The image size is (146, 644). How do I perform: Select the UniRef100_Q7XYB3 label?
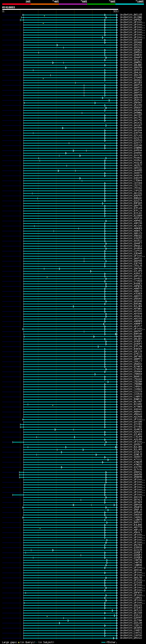pos(131,424)
